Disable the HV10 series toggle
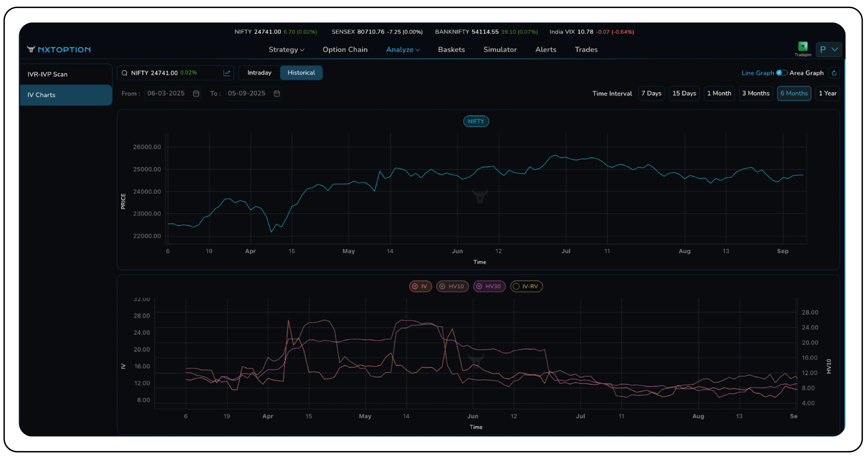Image resolution: width=868 pixels, height=460 pixels. pyautogui.click(x=452, y=286)
